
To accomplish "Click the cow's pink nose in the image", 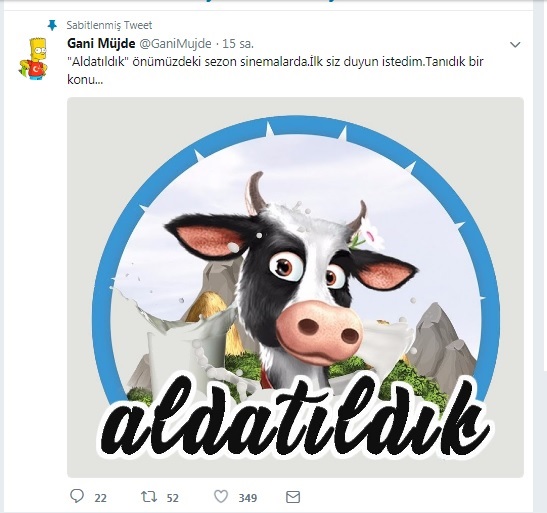I will (x=319, y=331).
